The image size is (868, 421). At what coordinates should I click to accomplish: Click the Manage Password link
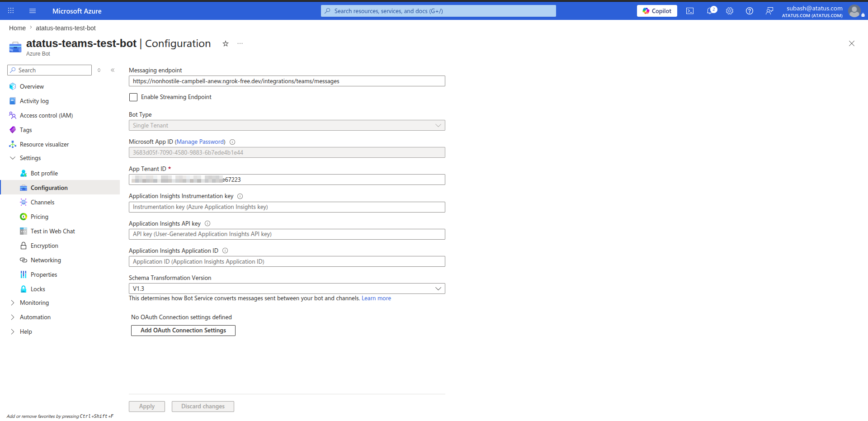tap(200, 142)
